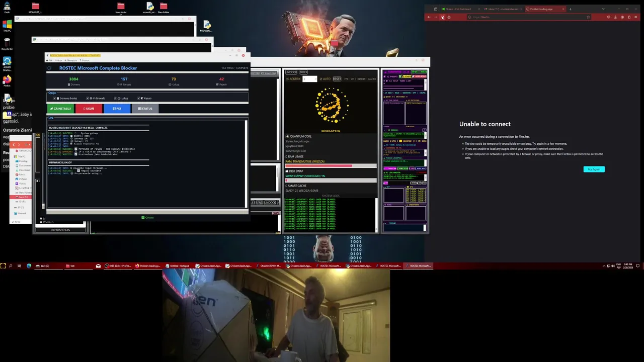The image size is (644, 362).
Task: Switch to OBS 32.0.4 taskbar item
Action: [118, 265]
